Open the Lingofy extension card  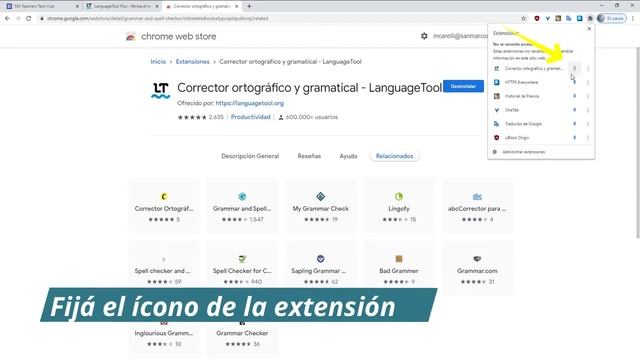click(x=399, y=206)
